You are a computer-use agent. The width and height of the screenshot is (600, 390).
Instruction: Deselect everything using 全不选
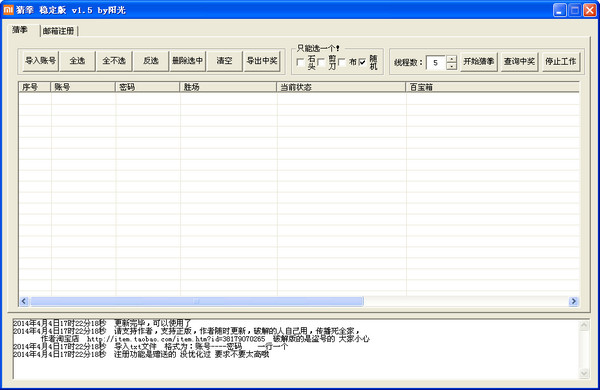114,61
